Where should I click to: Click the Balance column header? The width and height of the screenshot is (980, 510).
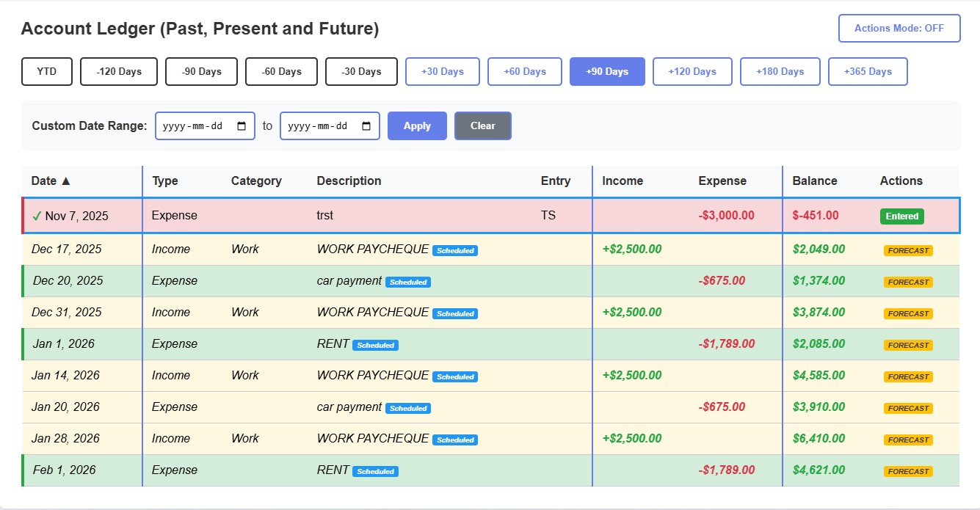pyautogui.click(x=814, y=181)
